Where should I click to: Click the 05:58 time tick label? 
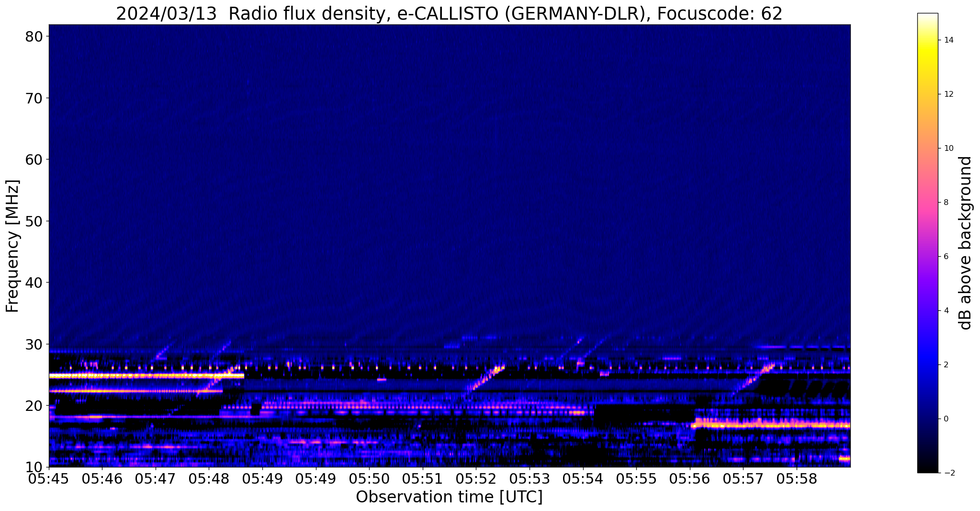(x=797, y=479)
